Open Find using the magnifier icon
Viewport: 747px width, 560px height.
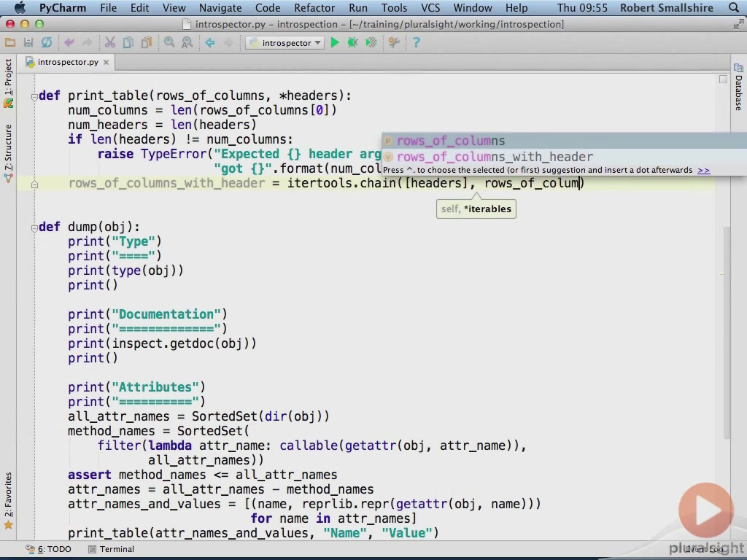[x=169, y=43]
